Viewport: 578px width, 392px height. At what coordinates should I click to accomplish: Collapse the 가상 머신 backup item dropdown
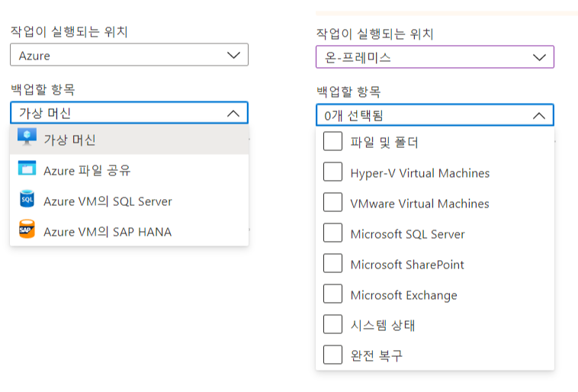click(x=129, y=113)
